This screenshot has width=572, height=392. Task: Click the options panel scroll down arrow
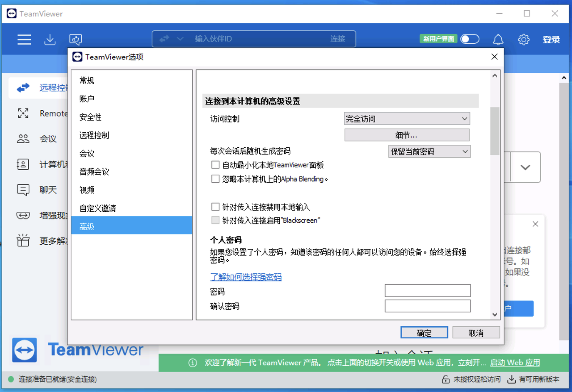click(495, 315)
